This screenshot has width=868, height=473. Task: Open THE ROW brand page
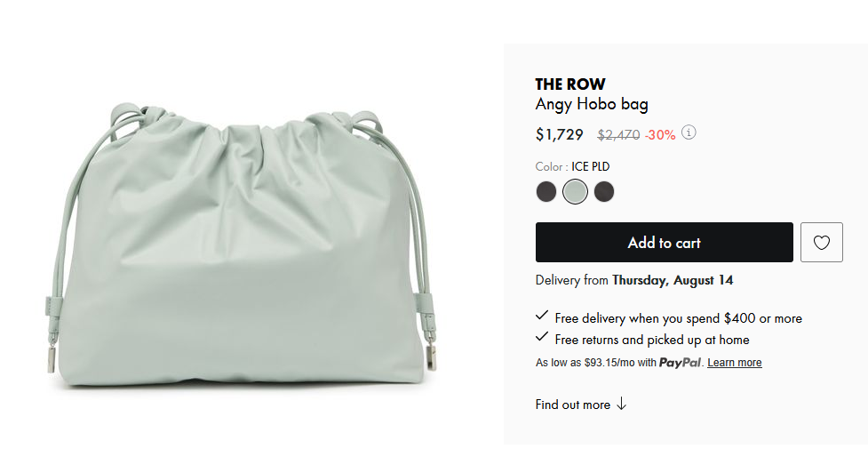click(x=570, y=84)
